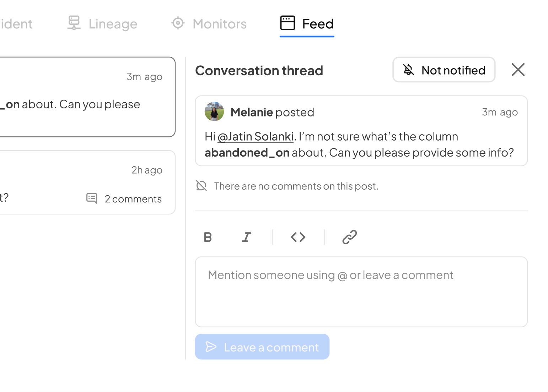The image size is (548, 392).
Task: Close the Conversation thread panel
Action: click(518, 70)
